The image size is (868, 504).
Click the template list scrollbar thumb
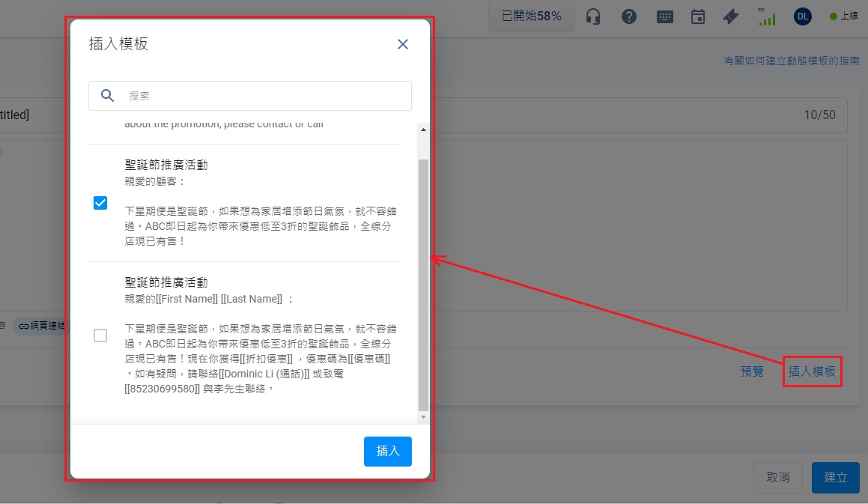click(423, 284)
